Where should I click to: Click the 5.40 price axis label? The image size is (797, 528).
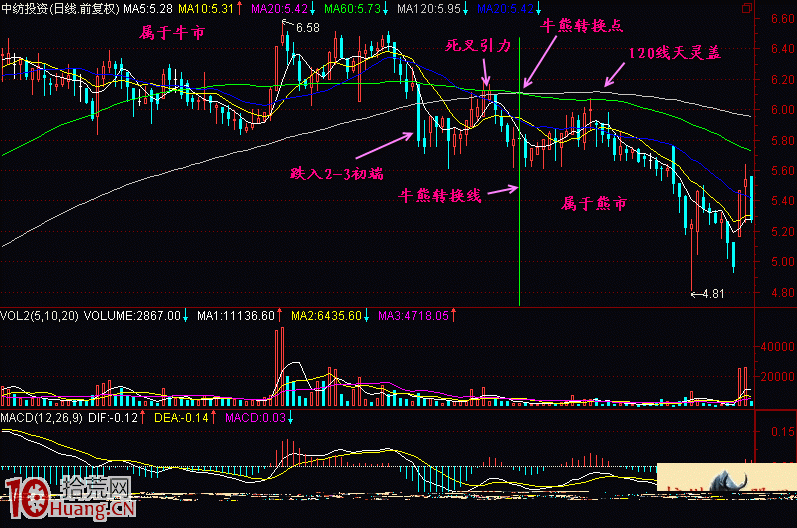[x=782, y=201]
